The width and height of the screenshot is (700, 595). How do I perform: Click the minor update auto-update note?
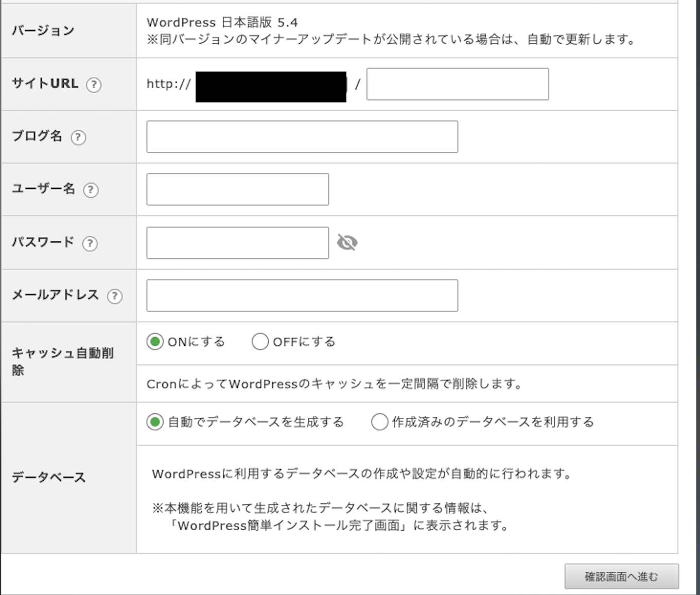coord(392,40)
